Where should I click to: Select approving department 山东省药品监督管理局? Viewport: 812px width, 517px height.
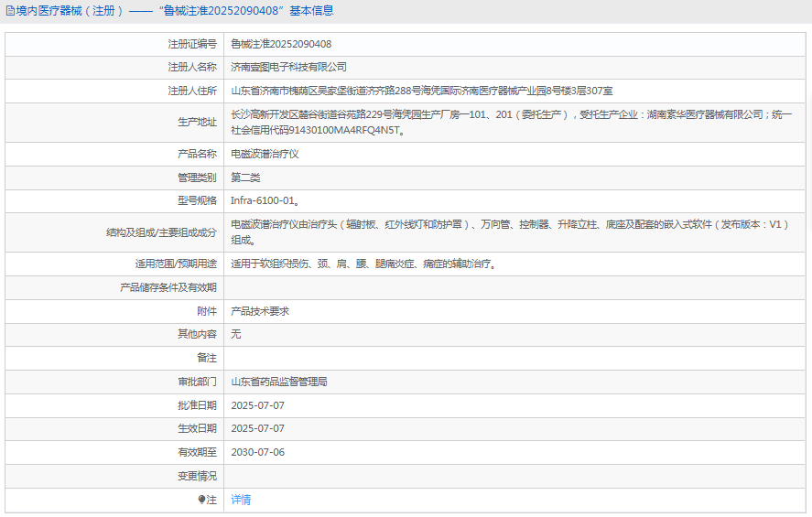coord(279,382)
